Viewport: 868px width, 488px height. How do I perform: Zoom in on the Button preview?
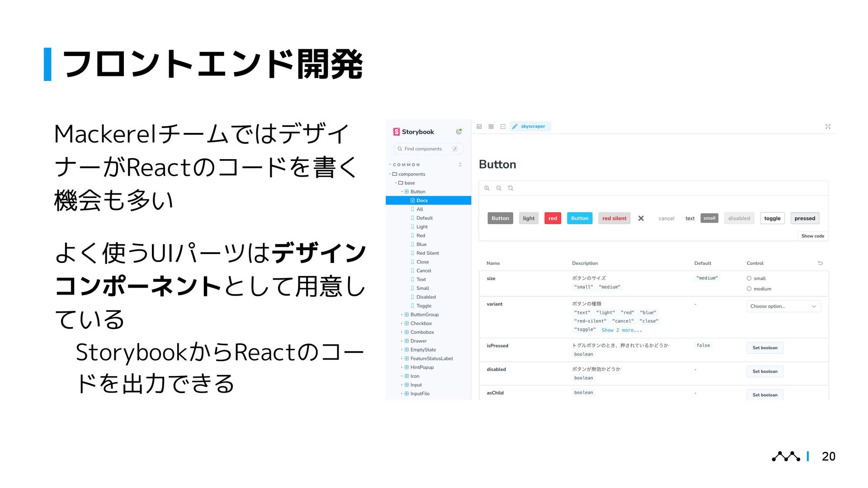(x=487, y=188)
